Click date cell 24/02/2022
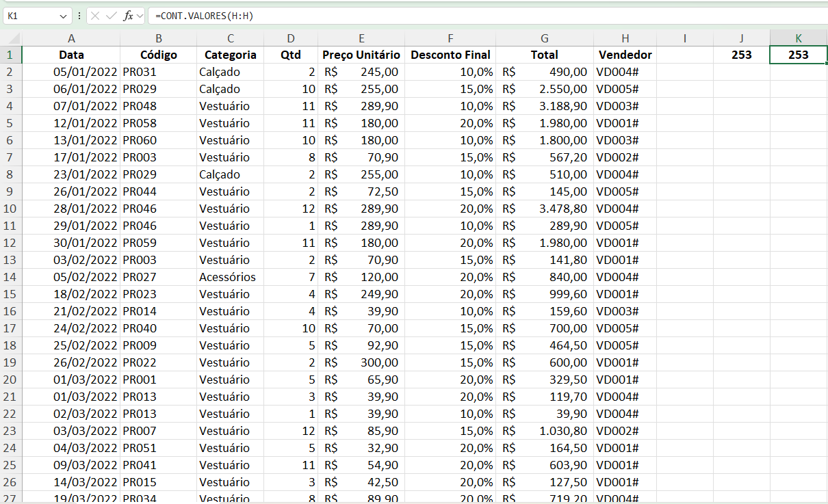The width and height of the screenshot is (828, 504). click(x=71, y=328)
